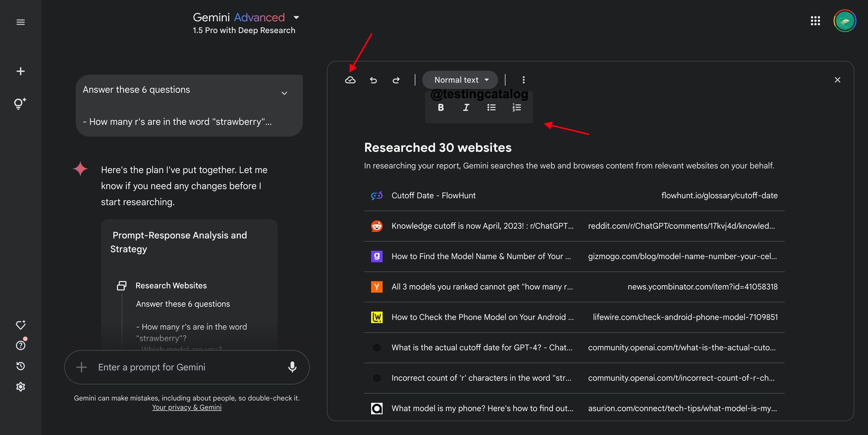The width and height of the screenshot is (868, 435).
Task: Click the cloud save status icon
Action: [x=350, y=80]
